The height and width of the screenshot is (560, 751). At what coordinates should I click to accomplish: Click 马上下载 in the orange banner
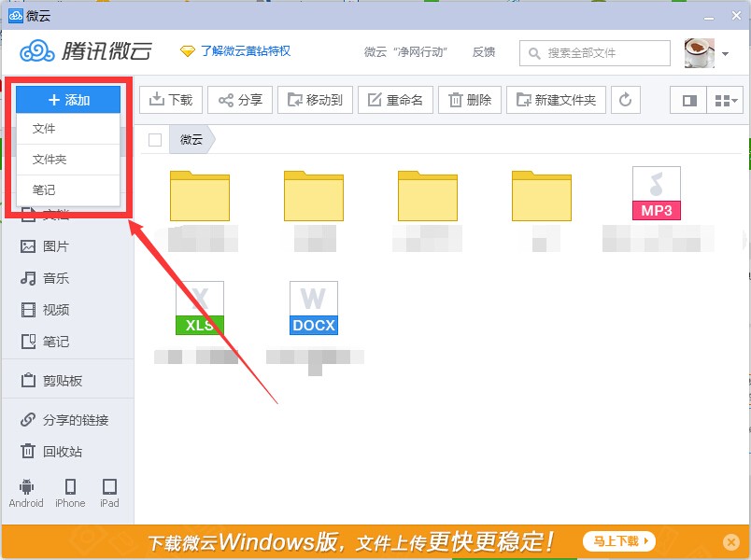click(x=619, y=541)
